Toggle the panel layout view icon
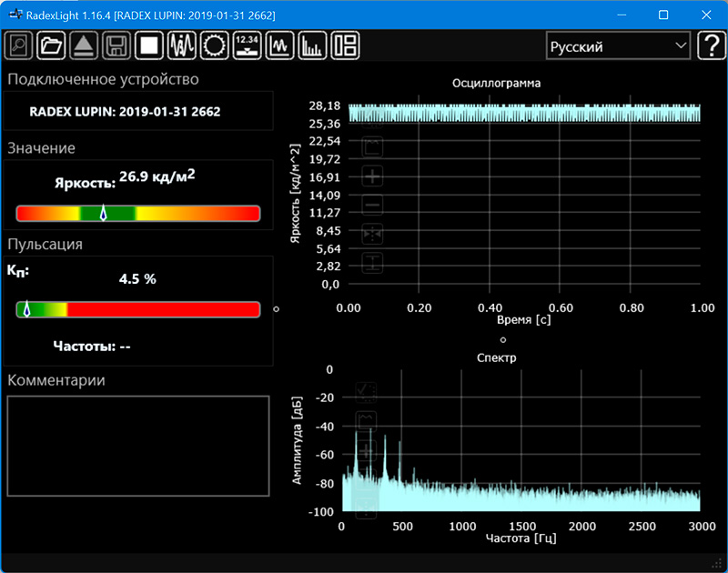This screenshot has height=573, width=728. [x=346, y=45]
